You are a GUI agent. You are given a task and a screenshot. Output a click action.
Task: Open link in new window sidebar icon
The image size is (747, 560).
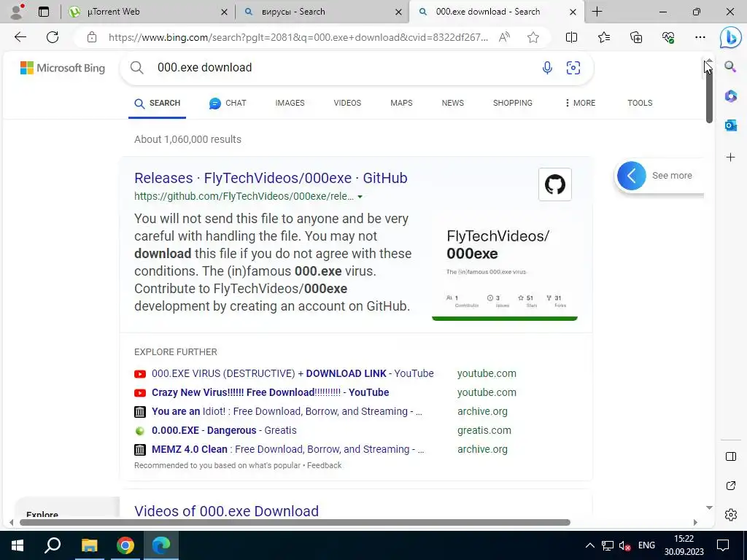(730, 486)
